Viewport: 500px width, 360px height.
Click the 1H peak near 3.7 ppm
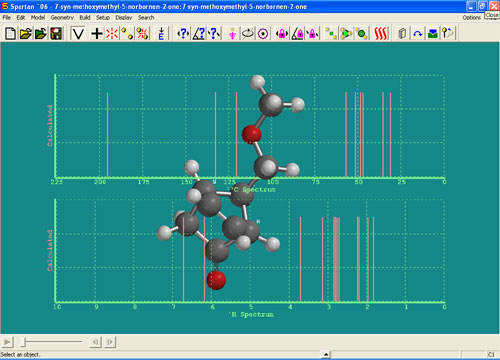[300, 259]
